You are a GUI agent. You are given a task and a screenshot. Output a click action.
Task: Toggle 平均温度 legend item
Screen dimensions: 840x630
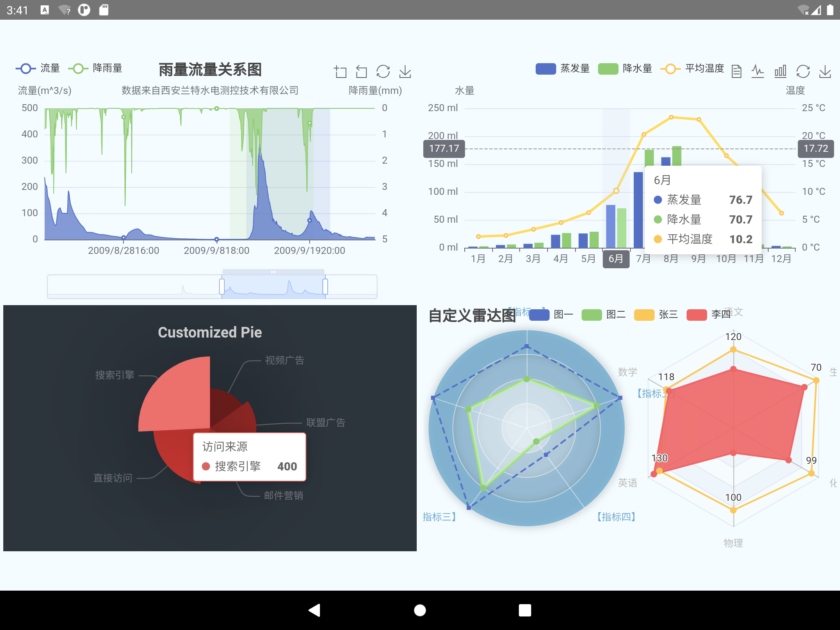692,68
